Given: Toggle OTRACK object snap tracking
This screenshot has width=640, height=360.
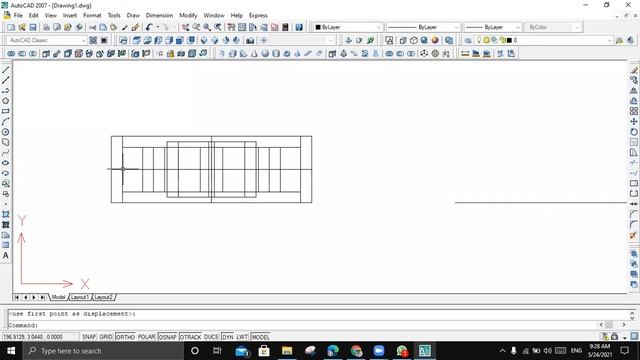Looking at the screenshot, I should click(x=190, y=337).
